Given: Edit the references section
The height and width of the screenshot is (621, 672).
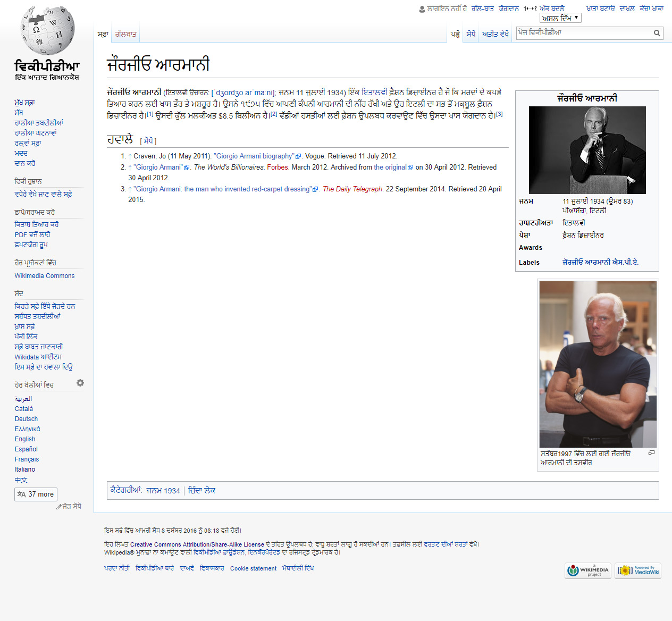Looking at the screenshot, I should click(x=148, y=141).
